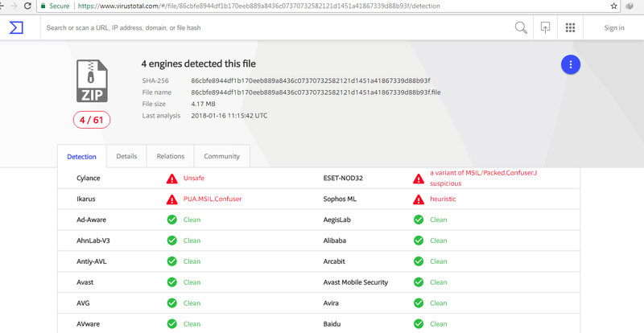Click the 'PUA.MSIL.Confuser' result text

(213, 199)
